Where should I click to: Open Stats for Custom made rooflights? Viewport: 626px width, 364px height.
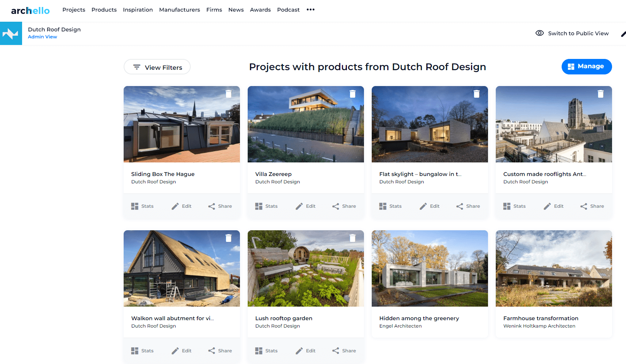[514, 206]
